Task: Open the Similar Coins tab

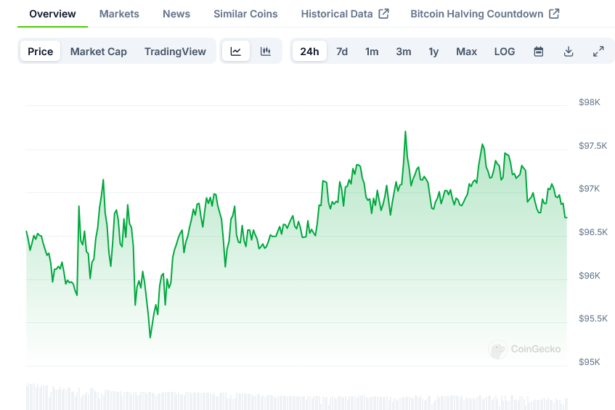Action: point(245,14)
